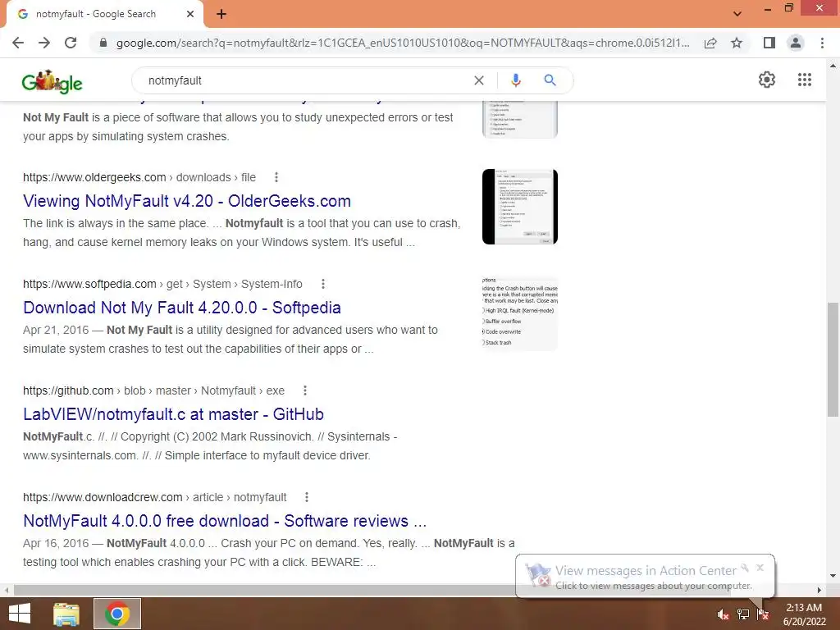
Task: Open File Explorer from the taskbar
Action: tap(66, 614)
